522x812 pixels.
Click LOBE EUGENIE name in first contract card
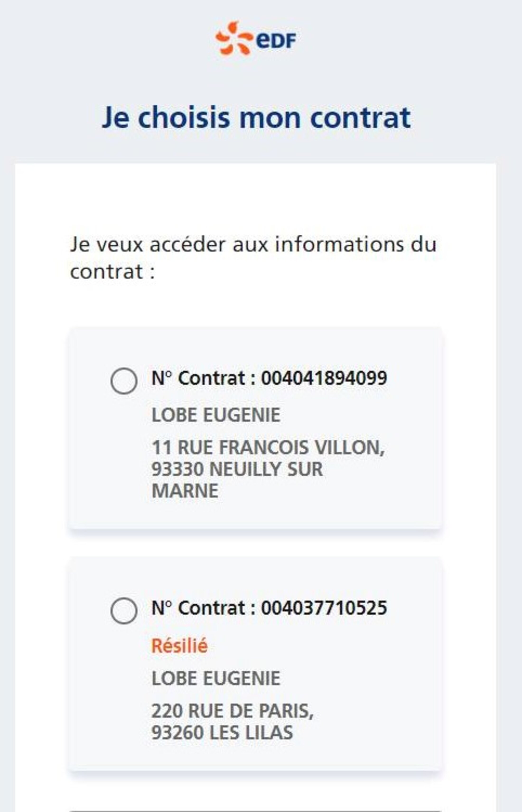pos(216,415)
